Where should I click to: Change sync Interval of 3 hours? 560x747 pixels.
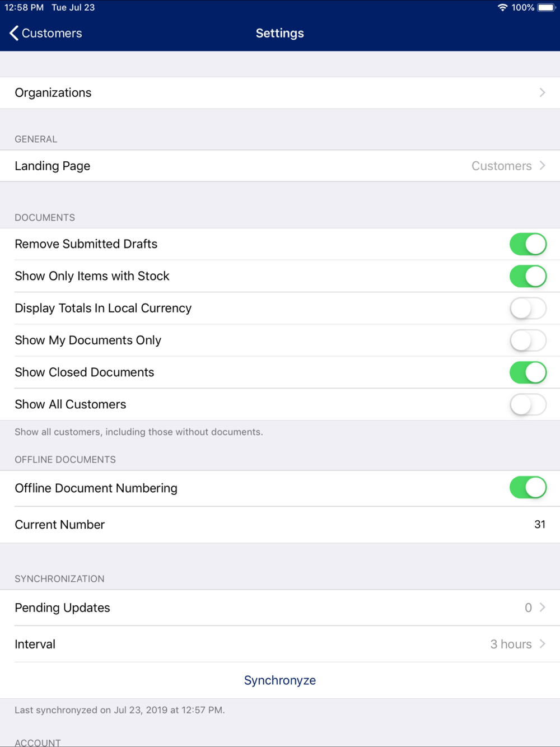(x=517, y=644)
